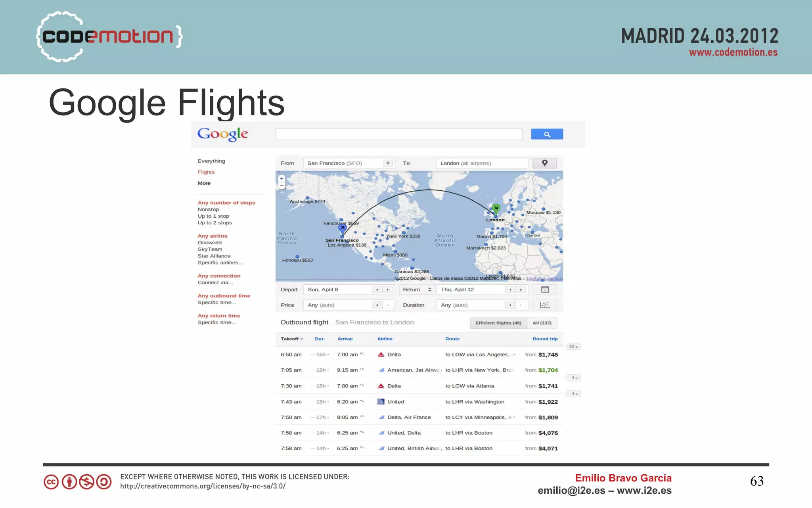This screenshot has height=508, width=812.
Task: Select the 7:05 am American flight $1,704
Action: 419,370
